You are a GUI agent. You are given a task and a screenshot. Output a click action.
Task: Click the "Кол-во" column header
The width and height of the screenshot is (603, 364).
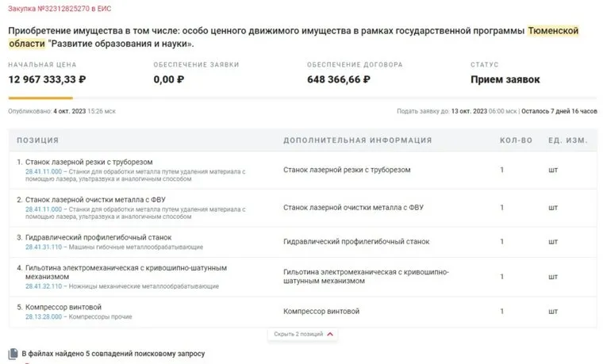click(516, 140)
